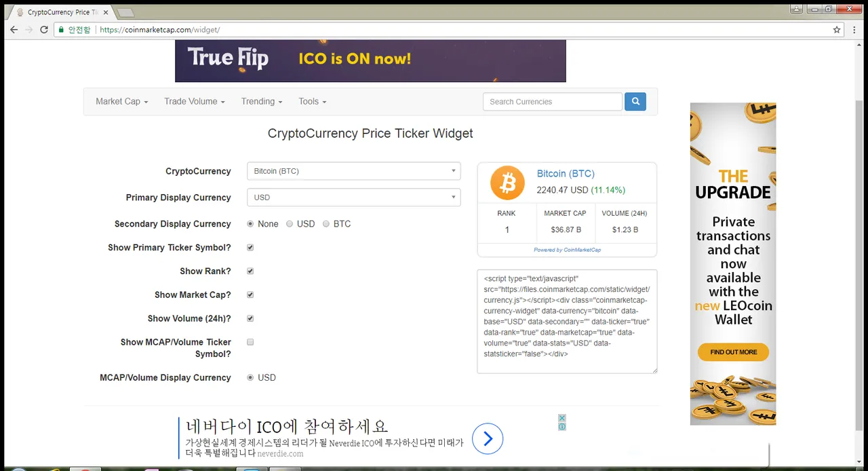Toggle Show Volume (24h) checkbox
The width and height of the screenshot is (868, 471).
tap(250, 318)
